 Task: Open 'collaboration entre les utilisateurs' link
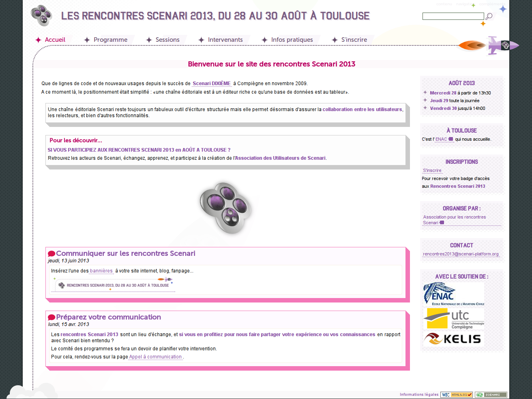tap(362, 109)
